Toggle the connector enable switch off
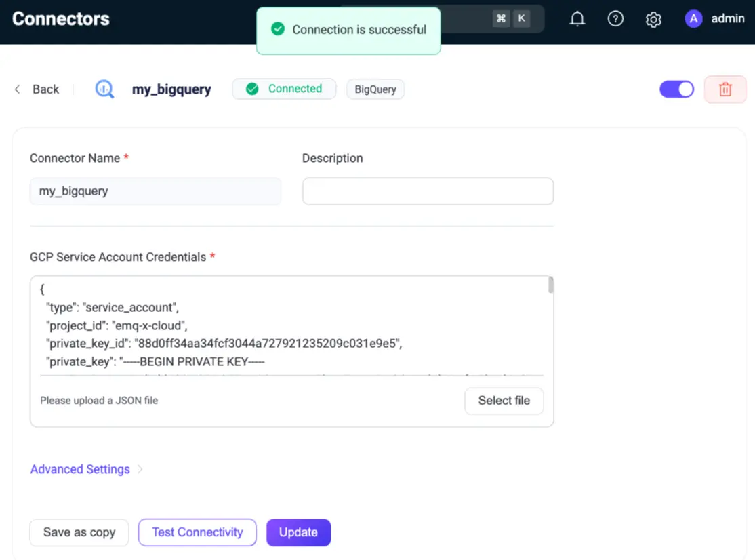The width and height of the screenshot is (755, 560). (676, 89)
